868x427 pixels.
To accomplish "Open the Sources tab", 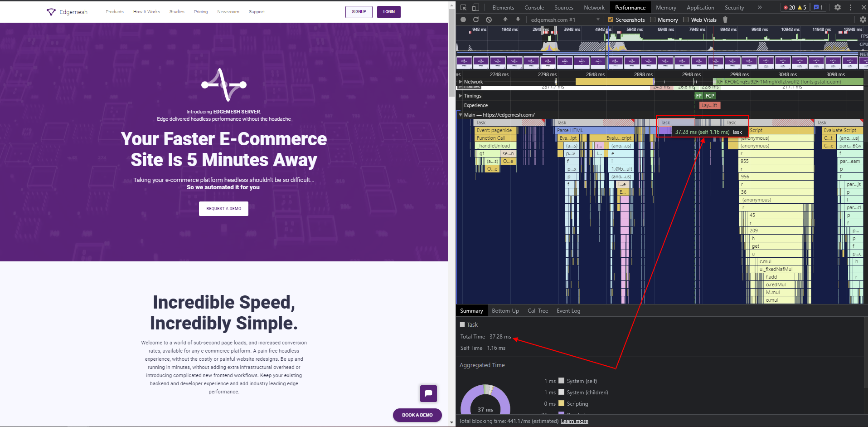I will tap(563, 7).
